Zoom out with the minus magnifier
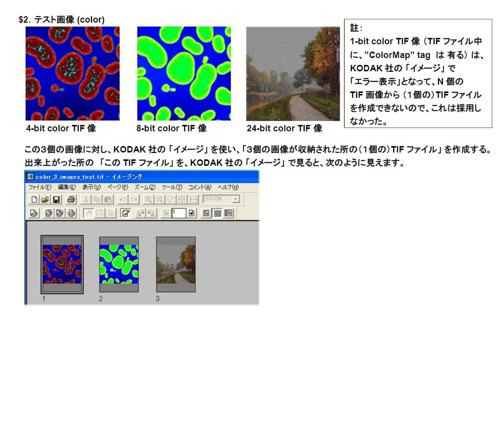 click(x=159, y=200)
